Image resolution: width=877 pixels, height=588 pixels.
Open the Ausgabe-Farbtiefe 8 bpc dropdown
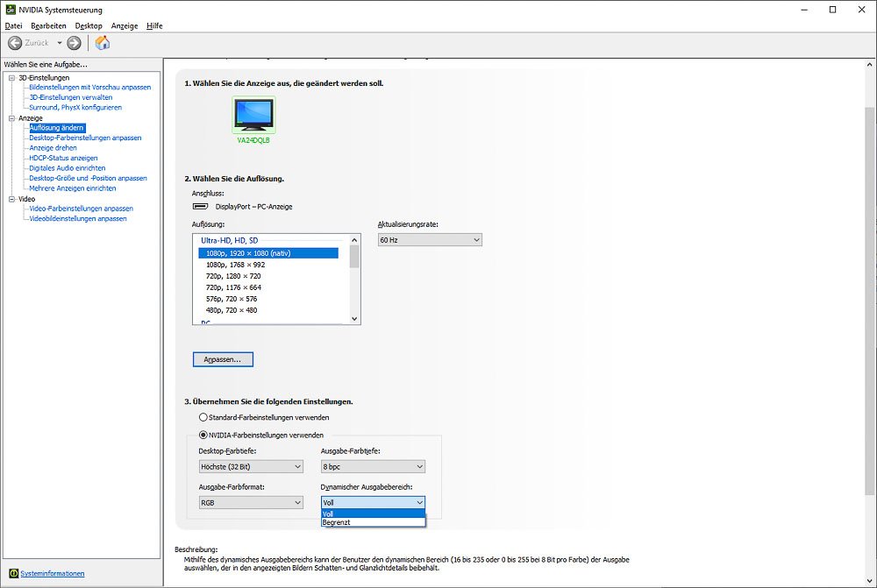(x=373, y=467)
